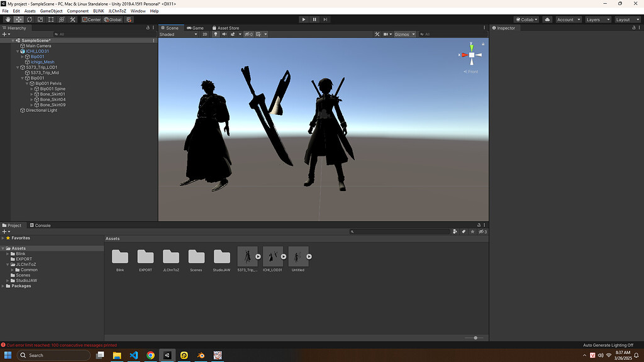Select the Hand tool in the toolbar

tap(8, 19)
